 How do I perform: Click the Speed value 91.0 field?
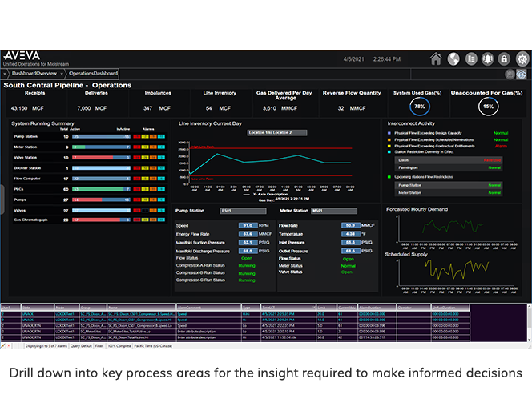(248, 225)
